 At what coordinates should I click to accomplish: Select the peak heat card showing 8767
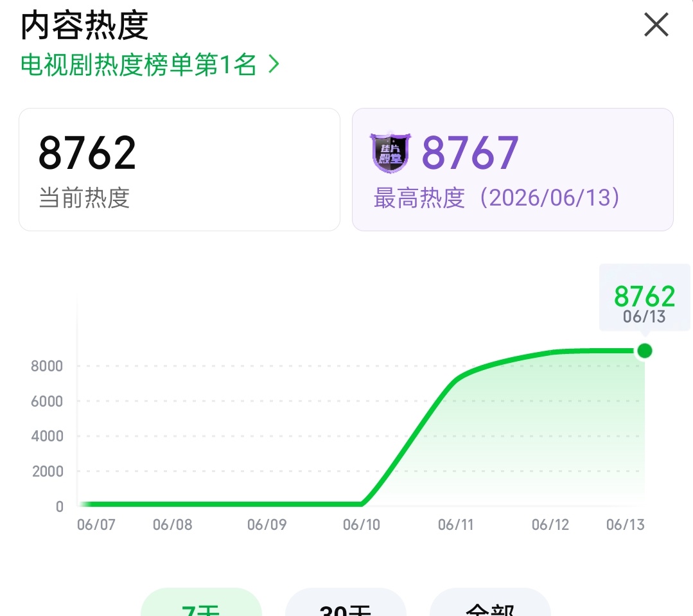[x=513, y=169]
